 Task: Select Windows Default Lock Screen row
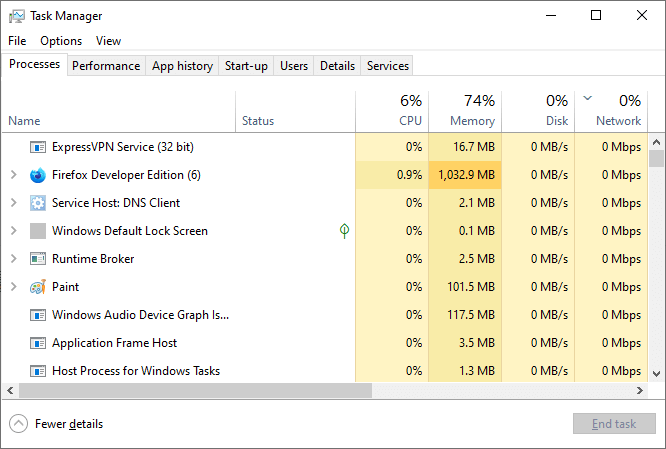[325, 231]
